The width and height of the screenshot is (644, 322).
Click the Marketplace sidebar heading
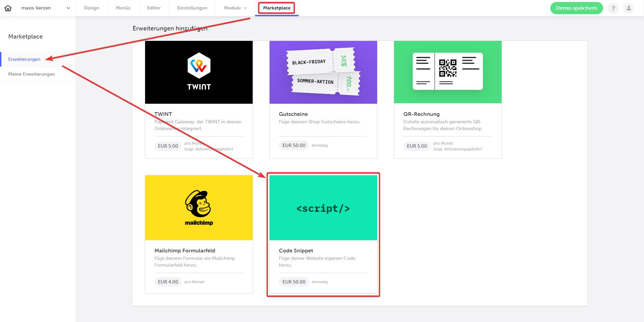pyautogui.click(x=25, y=36)
